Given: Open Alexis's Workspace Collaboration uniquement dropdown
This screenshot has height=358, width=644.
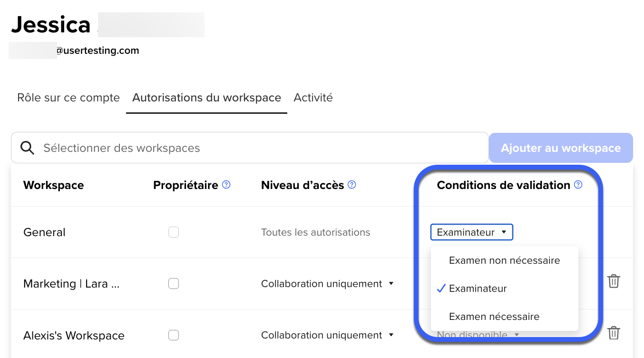Looking at the screenshot, I should click(327, 335).
